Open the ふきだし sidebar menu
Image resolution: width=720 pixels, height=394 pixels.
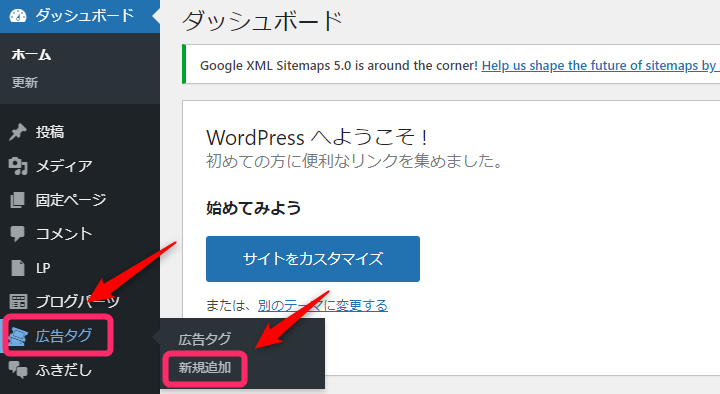80,370
